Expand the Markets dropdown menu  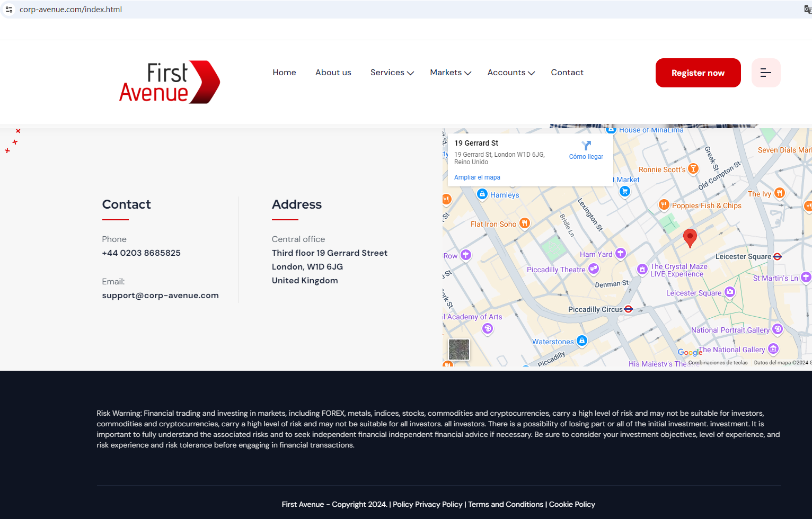[450, 73]
